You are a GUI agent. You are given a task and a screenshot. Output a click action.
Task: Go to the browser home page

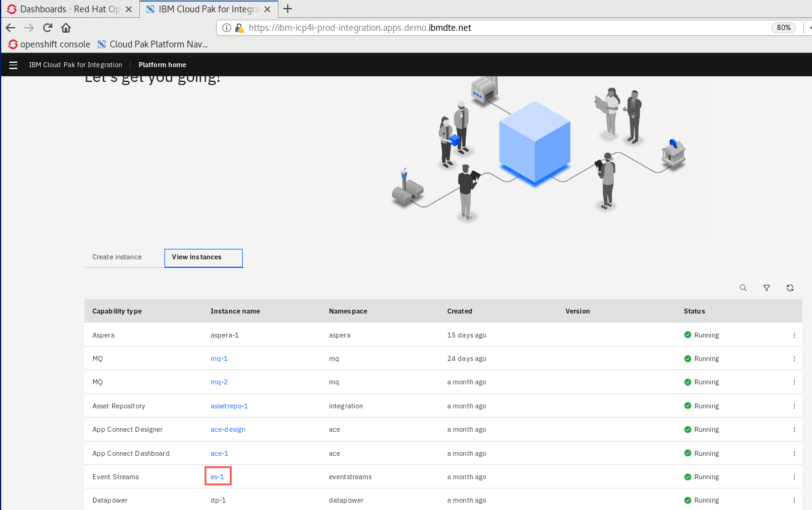pos(66,28)
